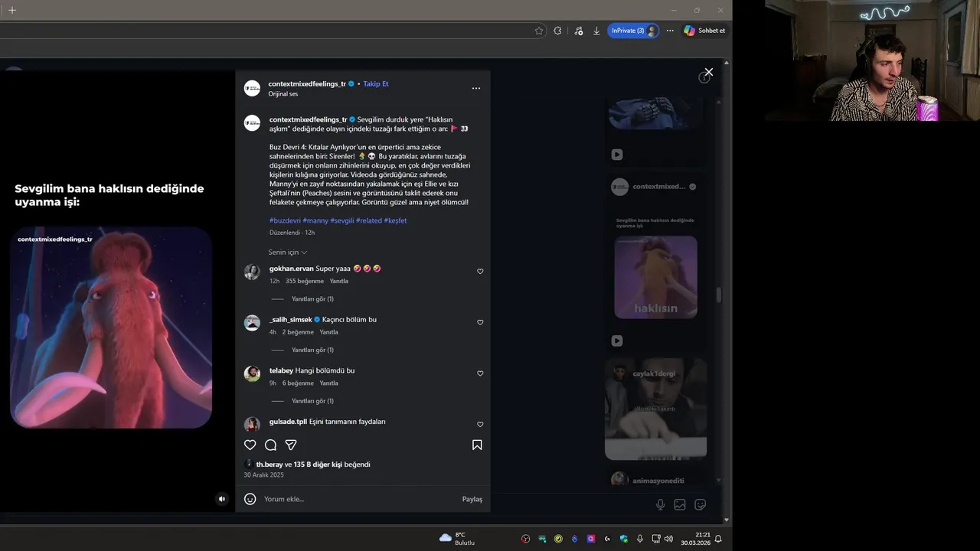
Task: Like gokhan.ervan's comment with heart
Action: click(x=480, y=272)
